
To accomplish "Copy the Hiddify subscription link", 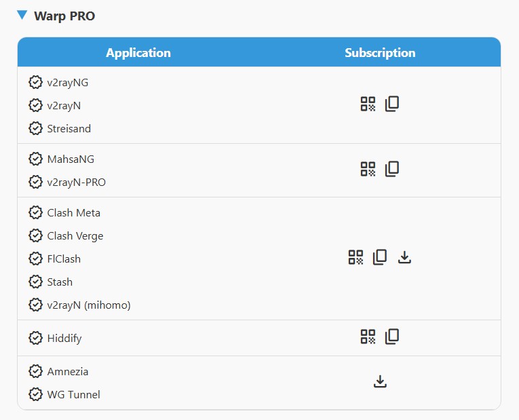I will point(392,337).
